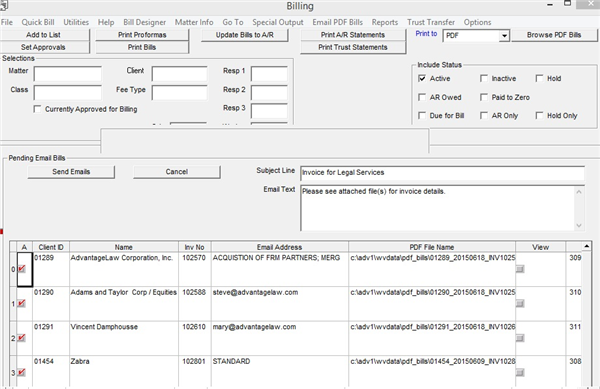
Task: Uncheck the approval mark for client 01290
Action: click(22, 303)
